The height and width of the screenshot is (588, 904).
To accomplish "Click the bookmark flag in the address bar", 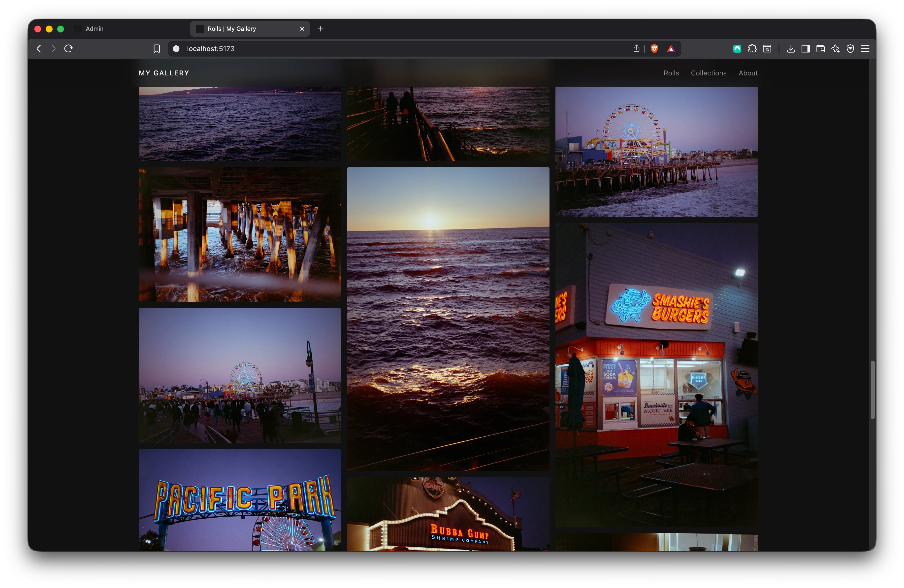I will 157,48.
